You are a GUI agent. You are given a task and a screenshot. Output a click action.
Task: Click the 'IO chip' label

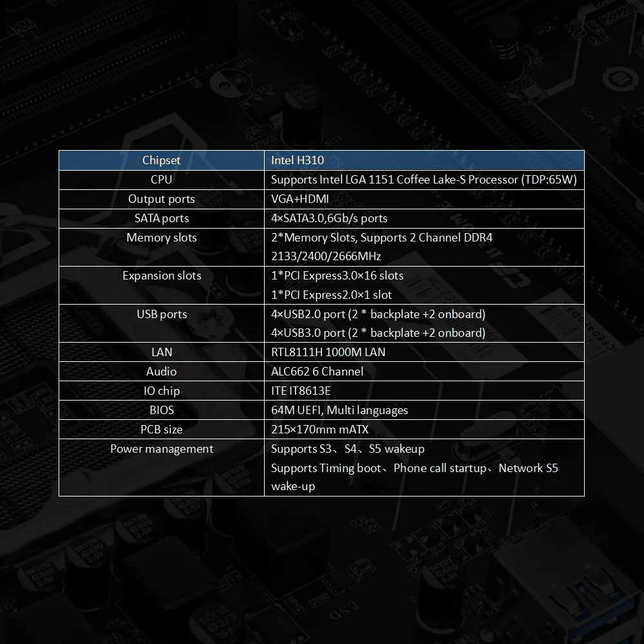[162, 391]
